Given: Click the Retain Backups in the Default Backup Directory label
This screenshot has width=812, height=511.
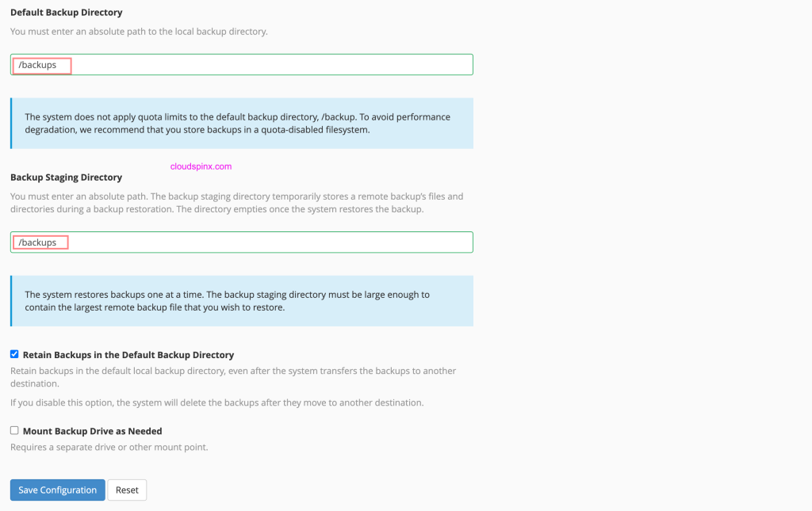Looking at the screenshot, I should tap(128, 355).
